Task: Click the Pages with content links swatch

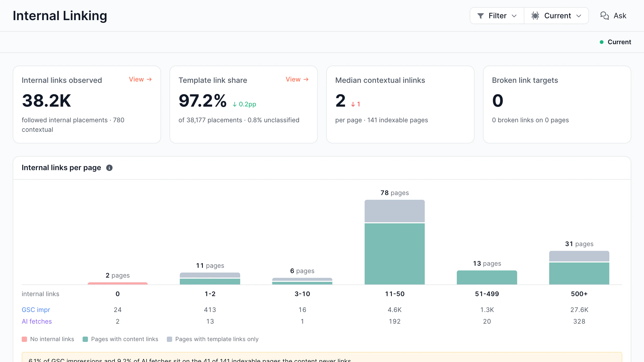Action: 85,339
